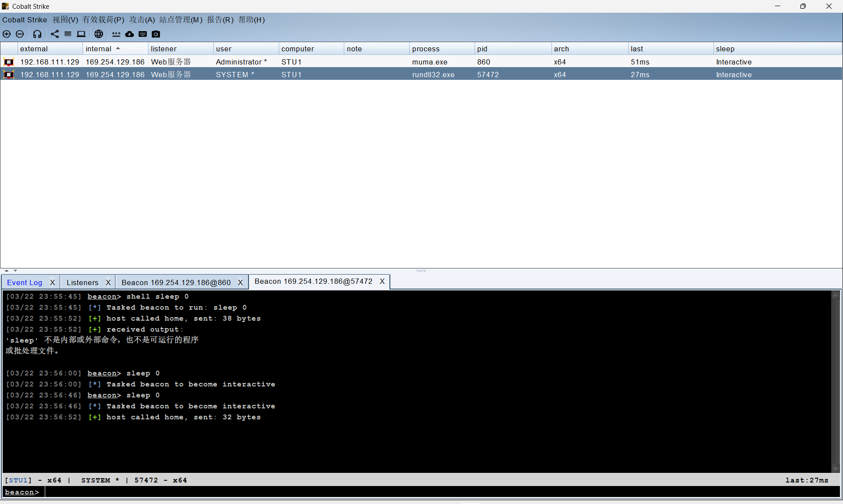Click the console scrollbar up arrow
Screen dimensions: 843x504
click(x=836, y=295)
